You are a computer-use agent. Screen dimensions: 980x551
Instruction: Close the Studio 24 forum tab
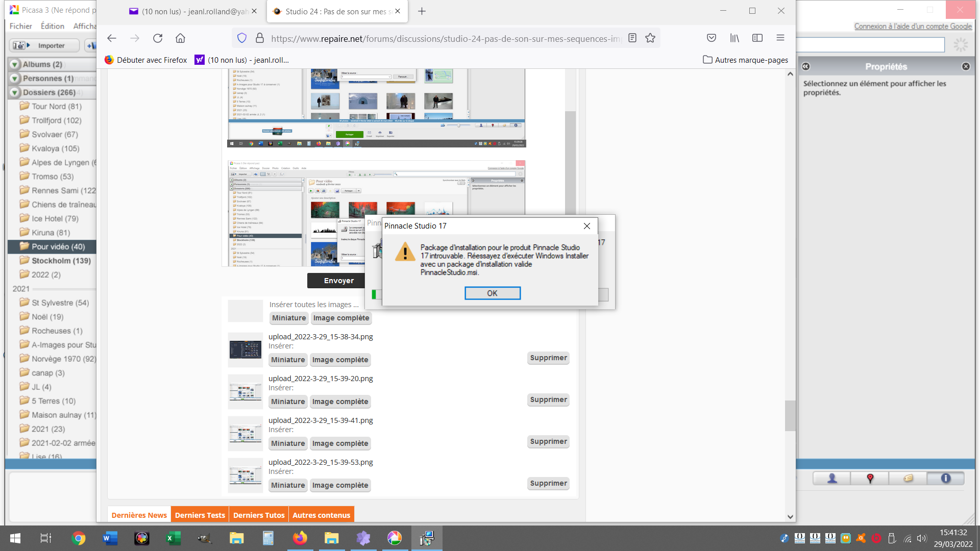pyautogui.click(x=398, y=11)
